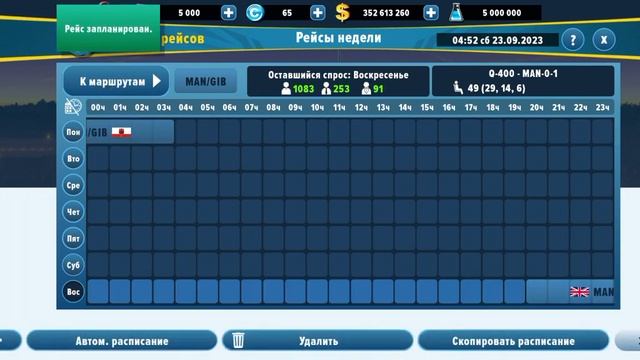Click Оставшийся спрос: Воскресенье text
This screenshot has width=640, height=360.
(x=338, y=75)
